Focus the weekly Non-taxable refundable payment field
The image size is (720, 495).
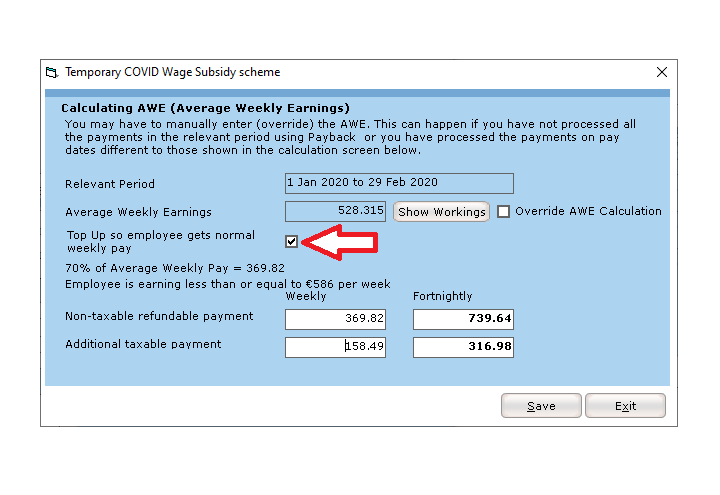[x=335, y=319]
